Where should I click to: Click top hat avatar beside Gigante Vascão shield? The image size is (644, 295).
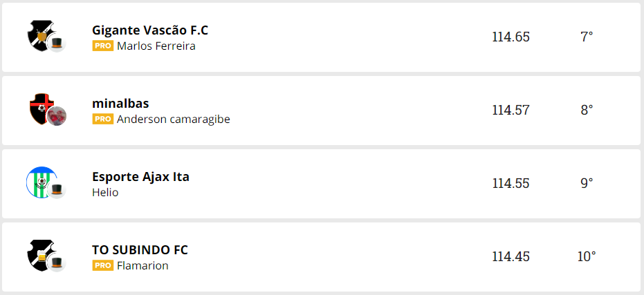57,44
